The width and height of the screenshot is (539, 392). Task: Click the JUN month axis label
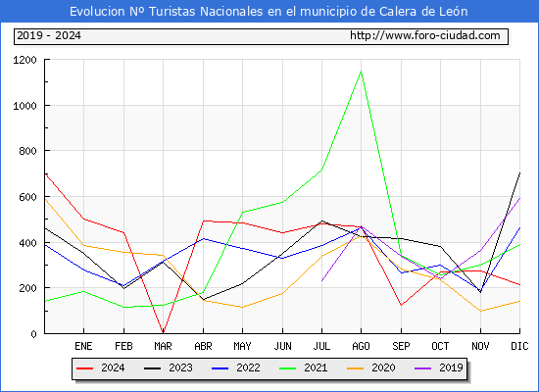282,346
